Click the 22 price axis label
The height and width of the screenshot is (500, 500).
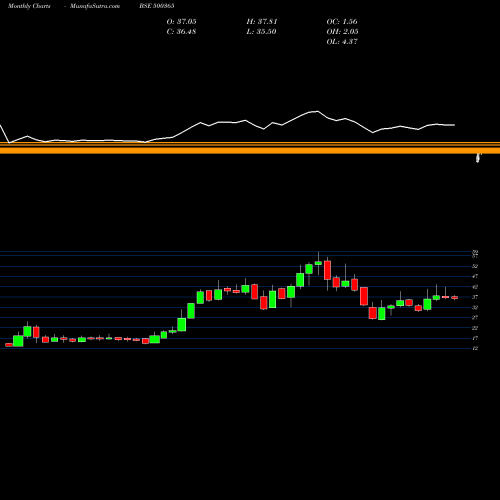(475, 328)
